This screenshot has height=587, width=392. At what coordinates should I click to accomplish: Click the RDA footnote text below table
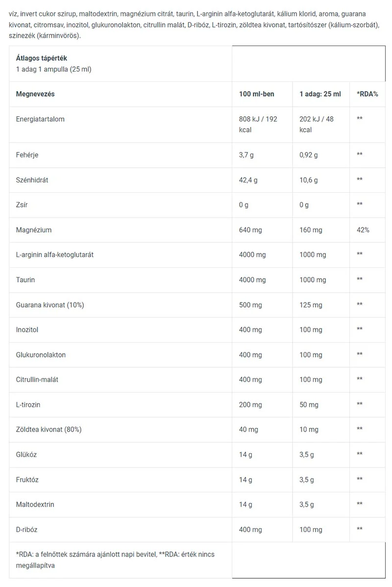[x=115, y=560]
